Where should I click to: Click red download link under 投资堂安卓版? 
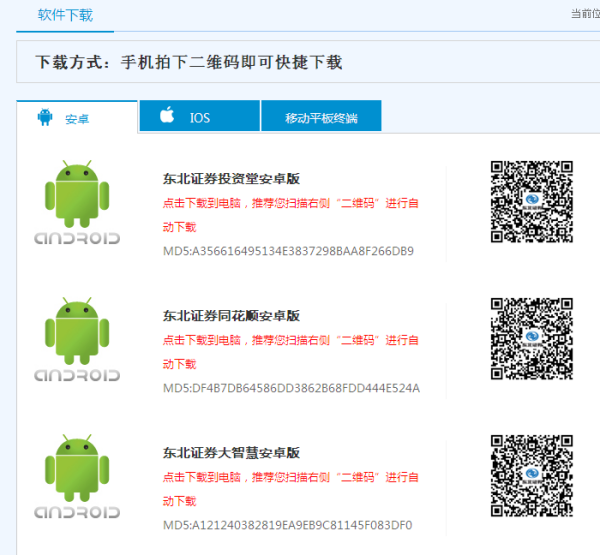pos(290,215)
